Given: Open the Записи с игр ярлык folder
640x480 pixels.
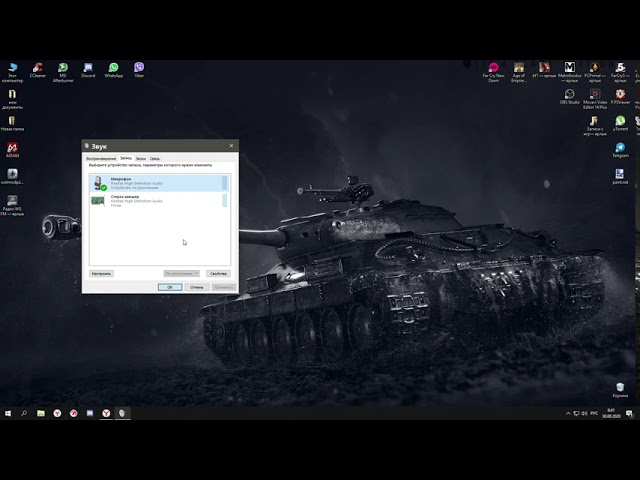Looking at the screenshot, I should point(595,126).
